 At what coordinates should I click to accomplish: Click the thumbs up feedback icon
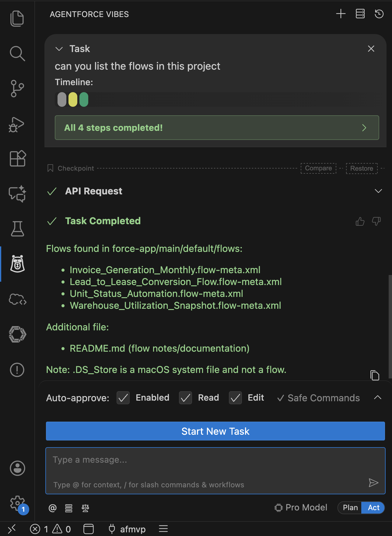click(360, 221)
